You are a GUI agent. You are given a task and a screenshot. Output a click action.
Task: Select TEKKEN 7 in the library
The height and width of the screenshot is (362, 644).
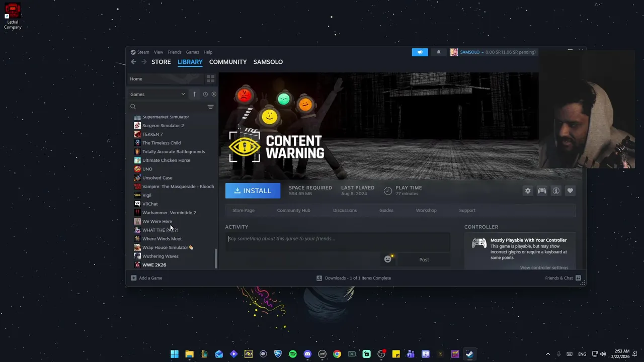(152, 134)
